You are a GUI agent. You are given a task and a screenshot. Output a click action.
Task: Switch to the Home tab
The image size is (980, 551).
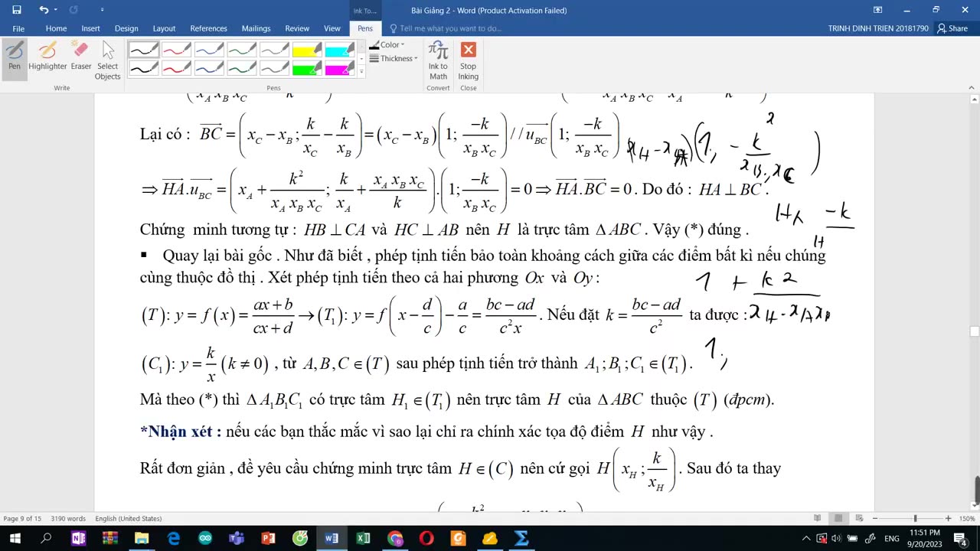coord(56,28)
